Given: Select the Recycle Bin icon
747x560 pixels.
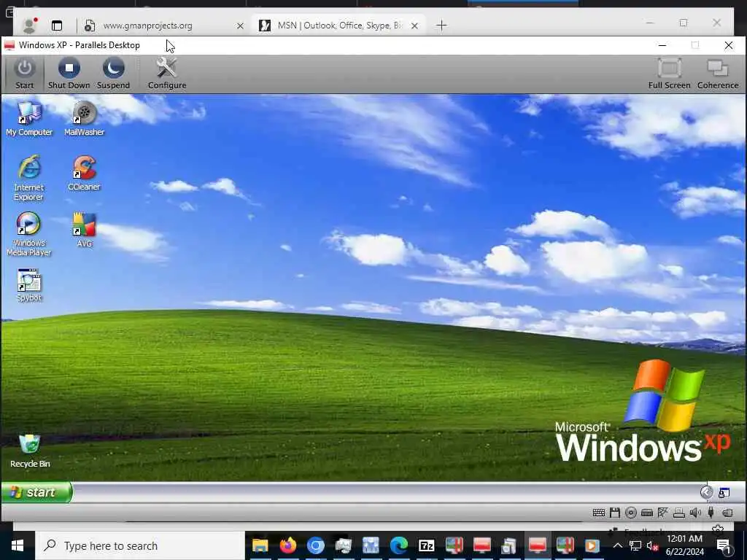Looking at the screenshot, I should point(29,451).
